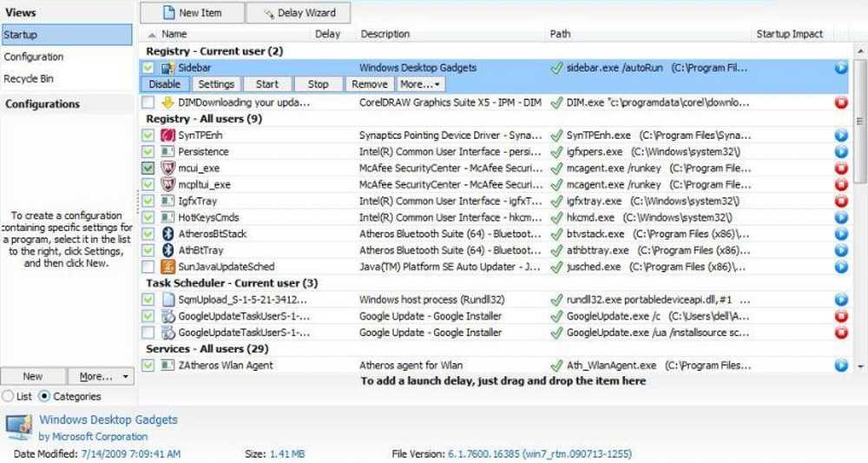
Task: Click the Windows Desktop Gadgets monitor icon
Action: pyautogui.click(x=19, y=427)
